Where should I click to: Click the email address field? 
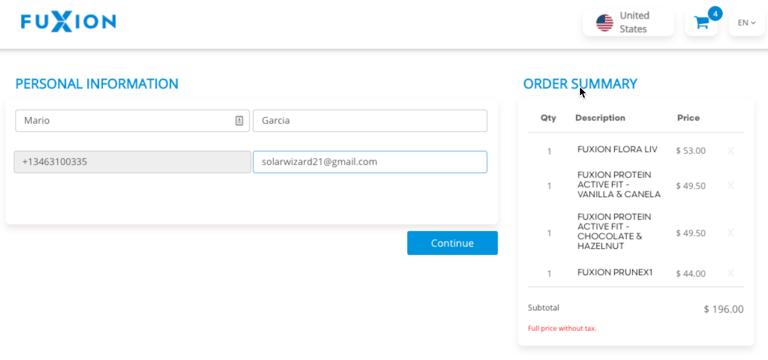tap(370, 162)
